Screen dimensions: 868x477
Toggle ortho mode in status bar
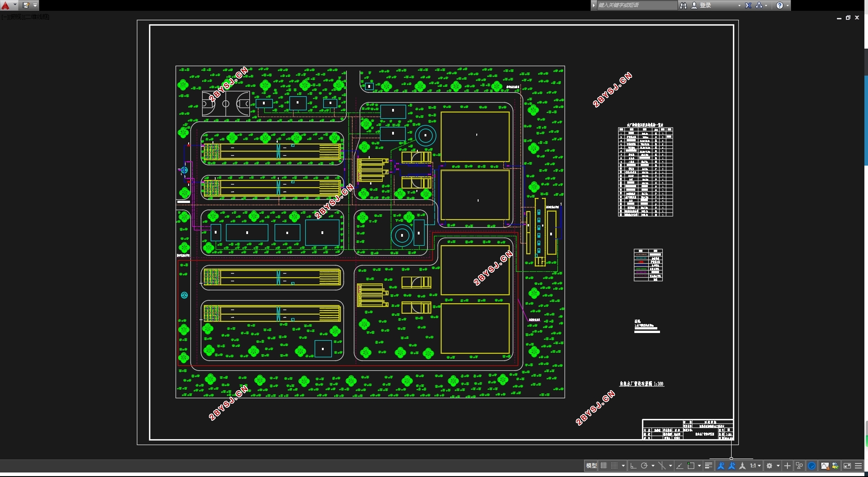coord(633,466)
